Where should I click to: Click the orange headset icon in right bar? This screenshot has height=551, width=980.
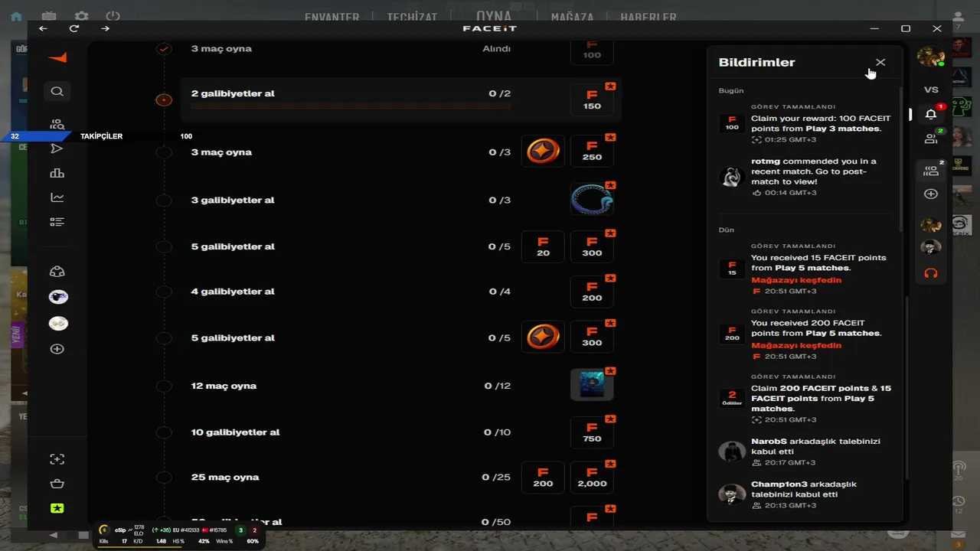click(931, 273)
